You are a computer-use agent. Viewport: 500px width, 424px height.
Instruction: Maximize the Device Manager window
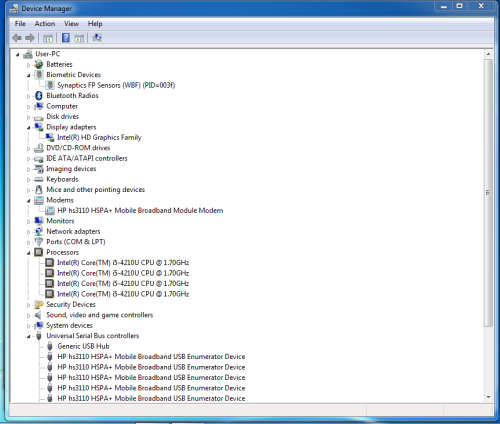coord(460,6)
